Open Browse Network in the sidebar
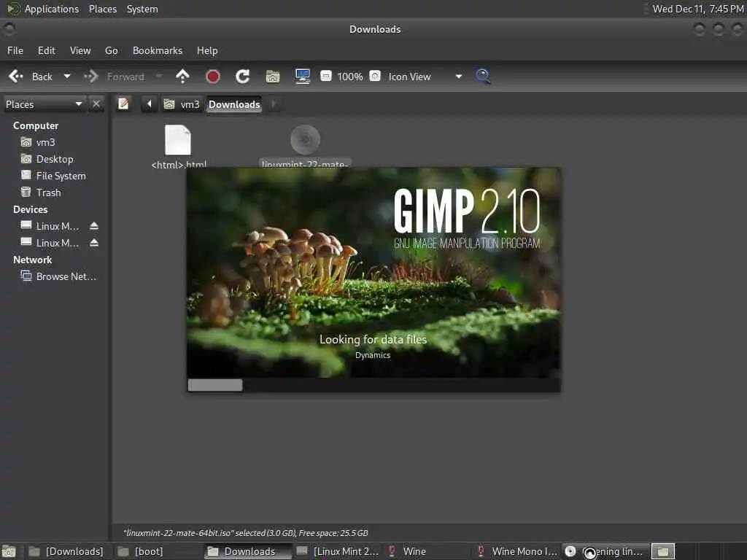747x560 pixels. click(x=59, y=276)
